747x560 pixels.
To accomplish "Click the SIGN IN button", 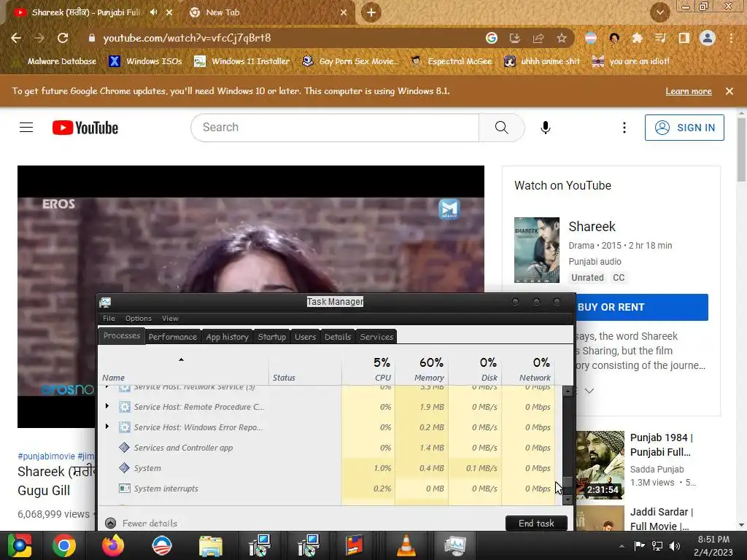I will [x=684, y=128].
